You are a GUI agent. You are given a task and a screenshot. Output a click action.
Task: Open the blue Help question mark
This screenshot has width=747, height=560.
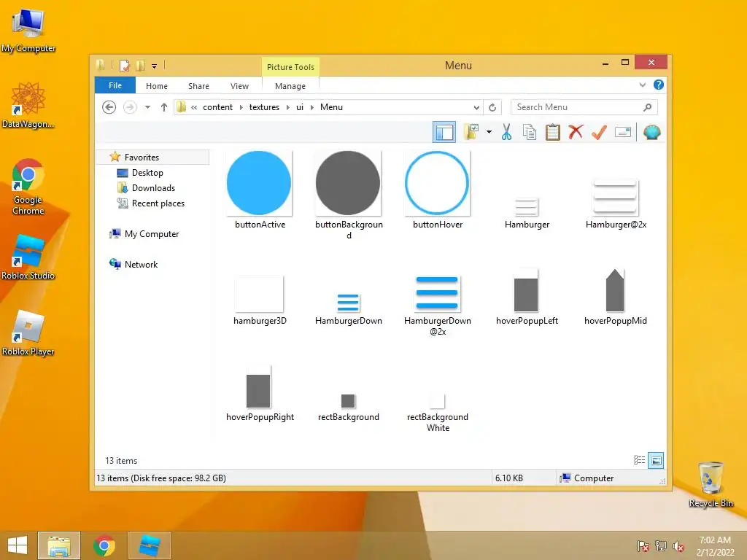[659, 85]
